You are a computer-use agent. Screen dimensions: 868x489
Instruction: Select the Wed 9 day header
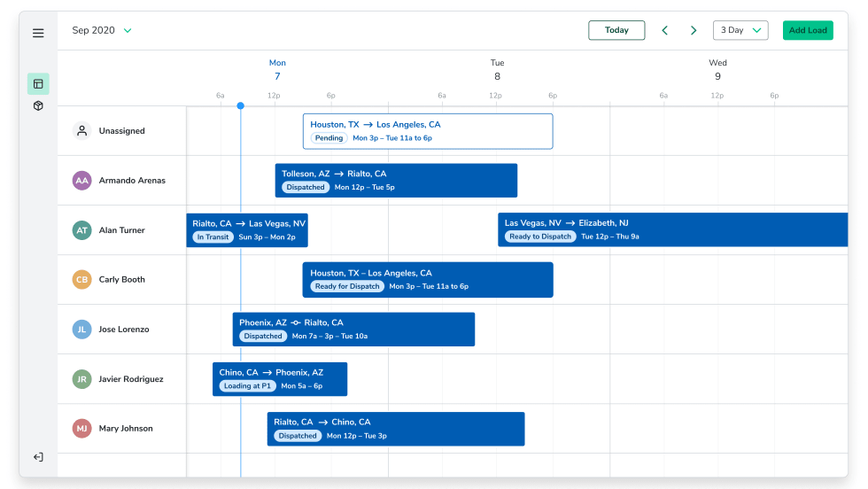717,70
